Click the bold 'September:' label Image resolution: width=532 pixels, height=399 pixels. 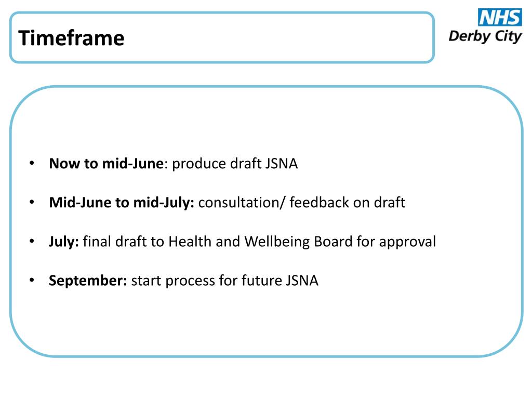[88, 281]
